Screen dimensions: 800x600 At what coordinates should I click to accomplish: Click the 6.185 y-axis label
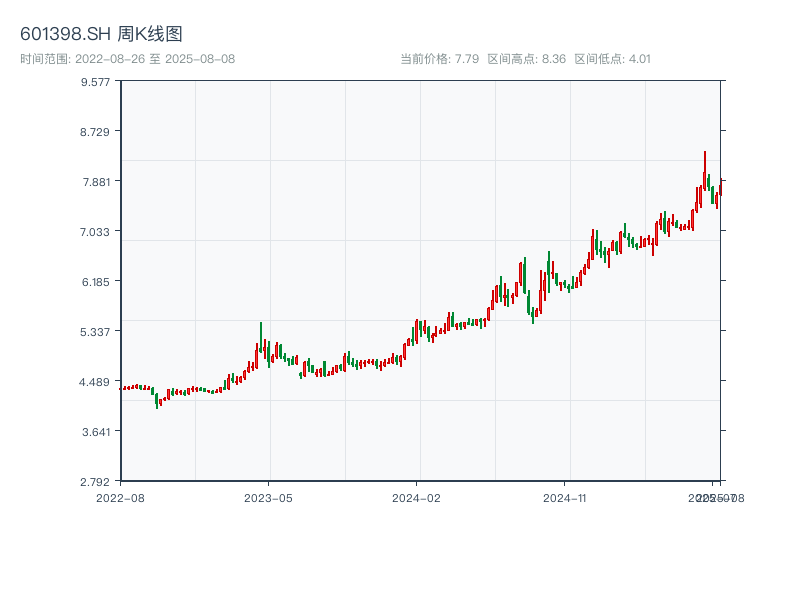click(x=96, y=281)
